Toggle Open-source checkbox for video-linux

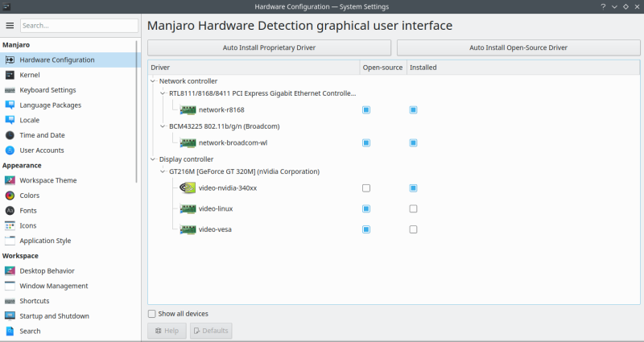pos(366,208)
